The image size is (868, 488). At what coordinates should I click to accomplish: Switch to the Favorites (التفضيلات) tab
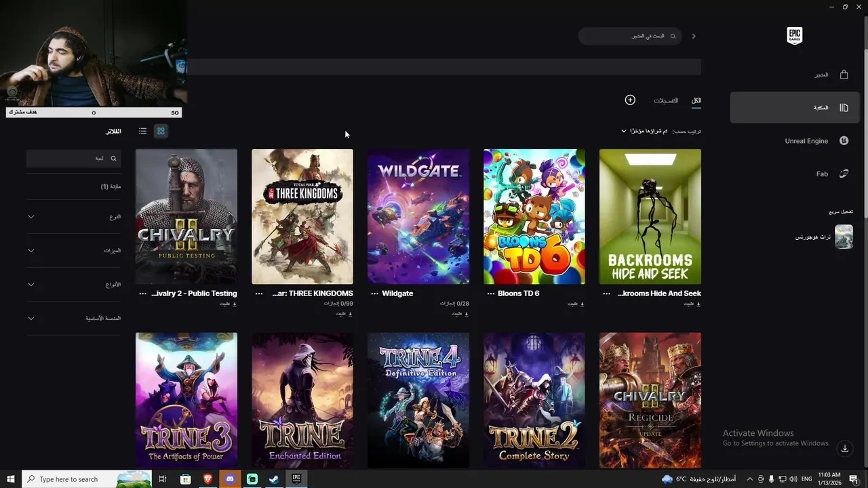[666, 100]
